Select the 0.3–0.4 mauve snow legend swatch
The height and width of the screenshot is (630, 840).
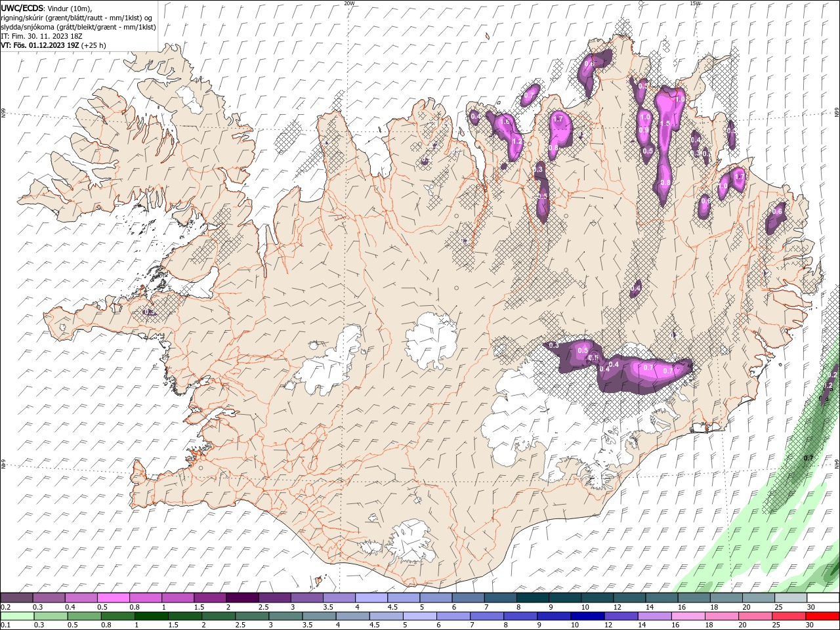(x=49, y=598)
